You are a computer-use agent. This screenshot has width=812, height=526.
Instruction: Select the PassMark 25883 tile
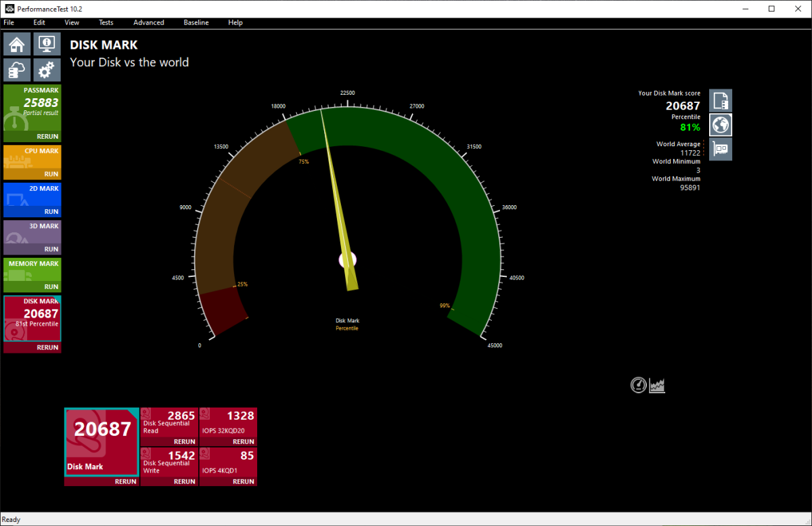(x=32, y=108)
